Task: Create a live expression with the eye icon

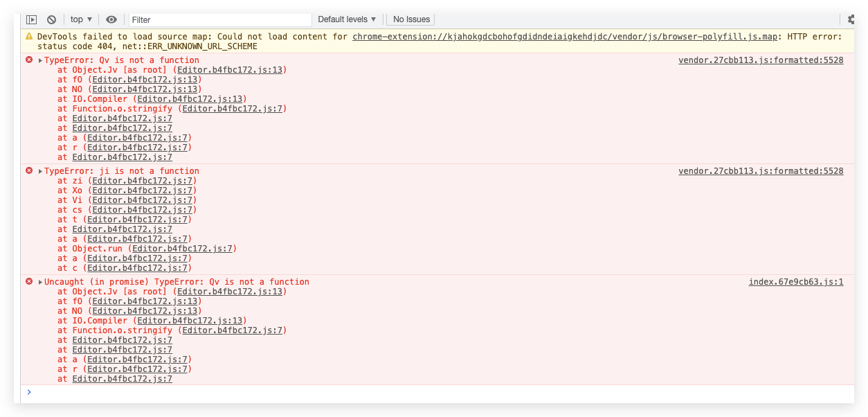Action: (111, 19)
